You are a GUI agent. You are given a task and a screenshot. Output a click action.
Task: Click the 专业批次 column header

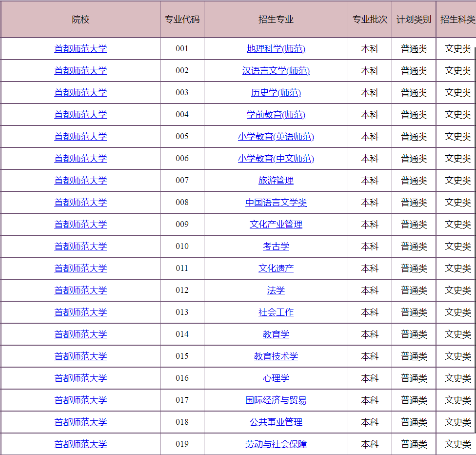click(x=370, y=20)
